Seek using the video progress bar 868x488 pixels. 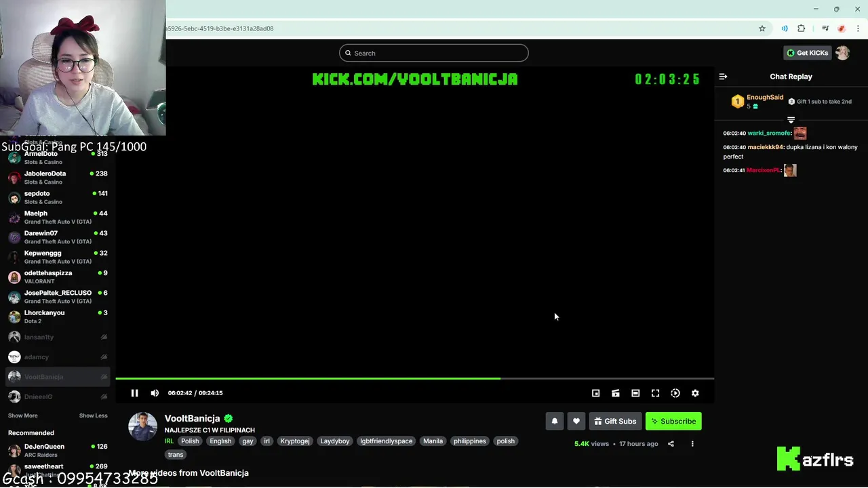coord(414,378)
